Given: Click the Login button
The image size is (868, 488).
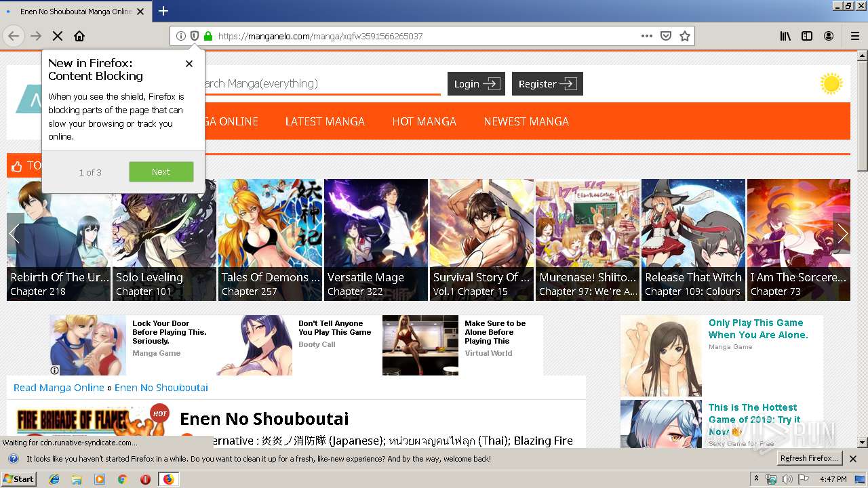Looking at the screenshot, I should [x=476, y=84].
